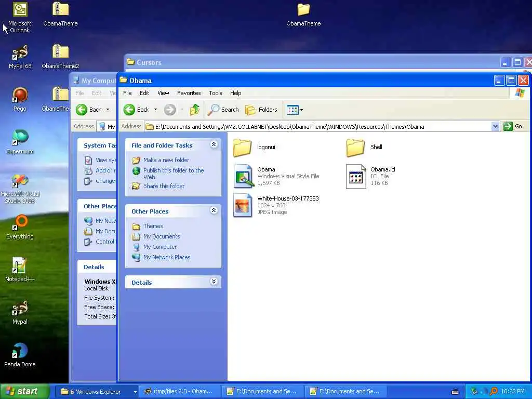This screenshot has width=532, height=399.
Task: Click Publish this folder to the Web
Action: coord(174,174)
